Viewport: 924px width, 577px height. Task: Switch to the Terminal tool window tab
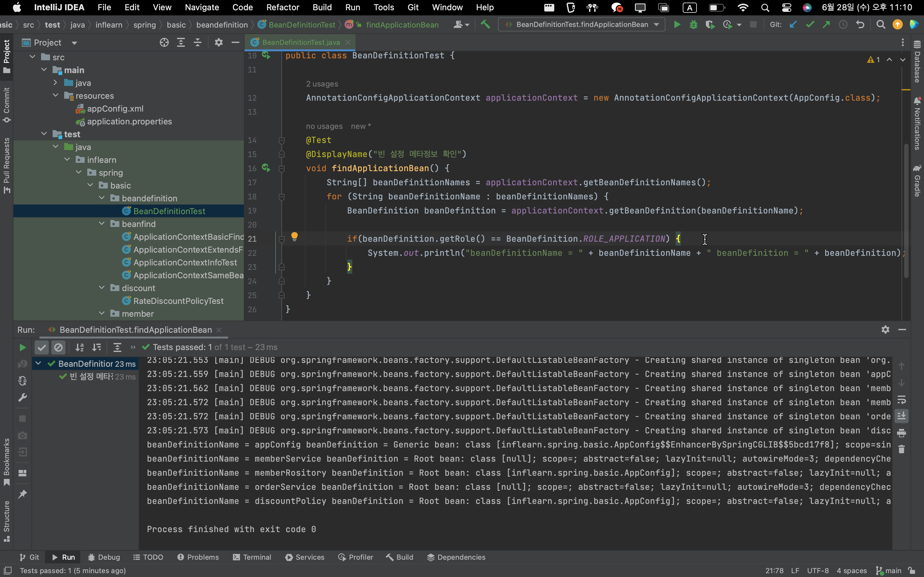tap(252, 557)
